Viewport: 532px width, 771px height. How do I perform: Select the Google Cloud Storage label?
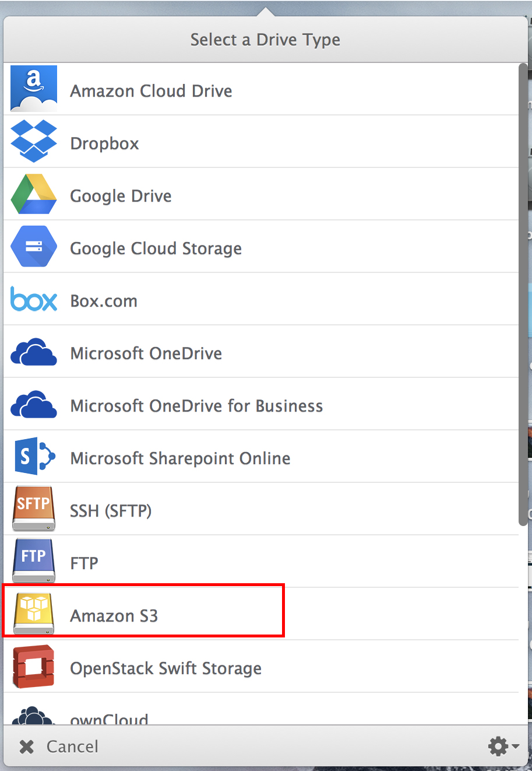[x=156, y=249]
